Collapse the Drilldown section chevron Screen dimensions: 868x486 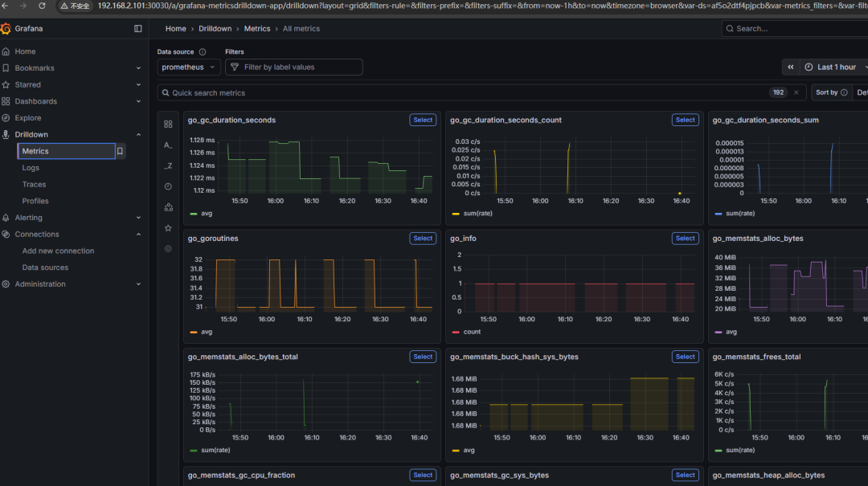pos(138,134)
